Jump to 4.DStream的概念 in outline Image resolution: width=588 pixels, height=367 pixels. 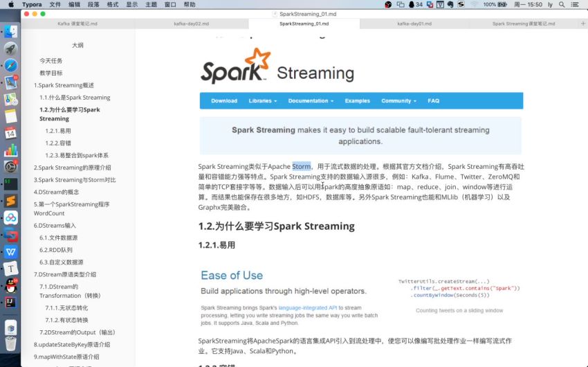pyautogui.click(x=56, y=192)
